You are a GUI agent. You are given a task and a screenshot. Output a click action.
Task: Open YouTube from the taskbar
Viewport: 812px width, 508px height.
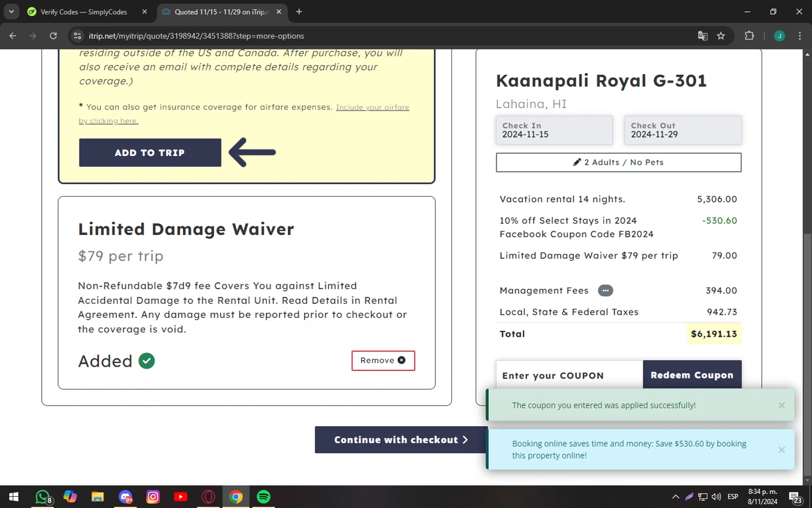point(181,497)
